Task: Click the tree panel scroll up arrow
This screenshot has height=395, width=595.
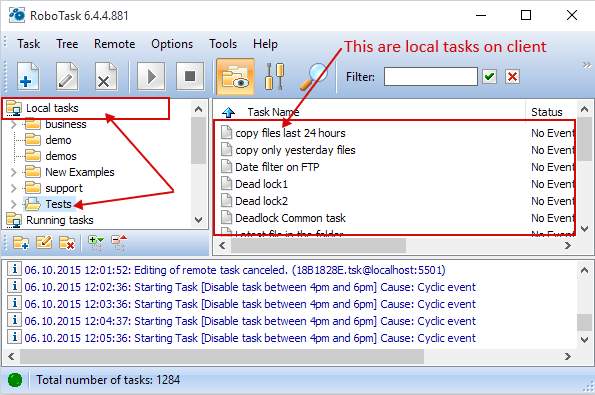Action: (x=198, y=109)
